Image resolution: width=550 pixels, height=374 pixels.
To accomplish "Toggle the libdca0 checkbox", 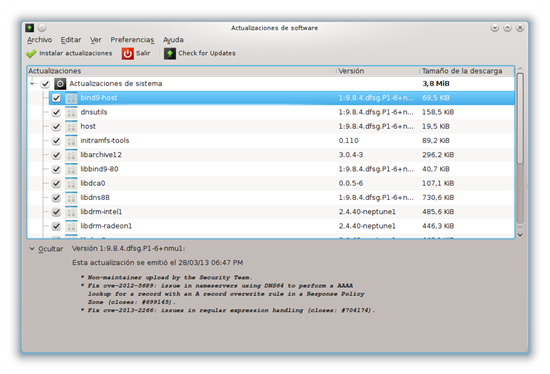I will pyautogui.click(x=56, y=183).
